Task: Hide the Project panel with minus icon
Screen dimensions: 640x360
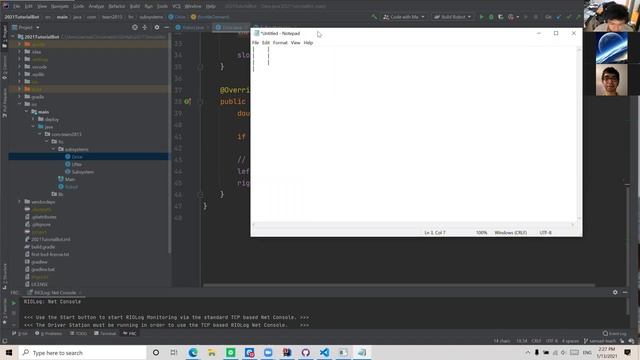Action: [166, 27]
